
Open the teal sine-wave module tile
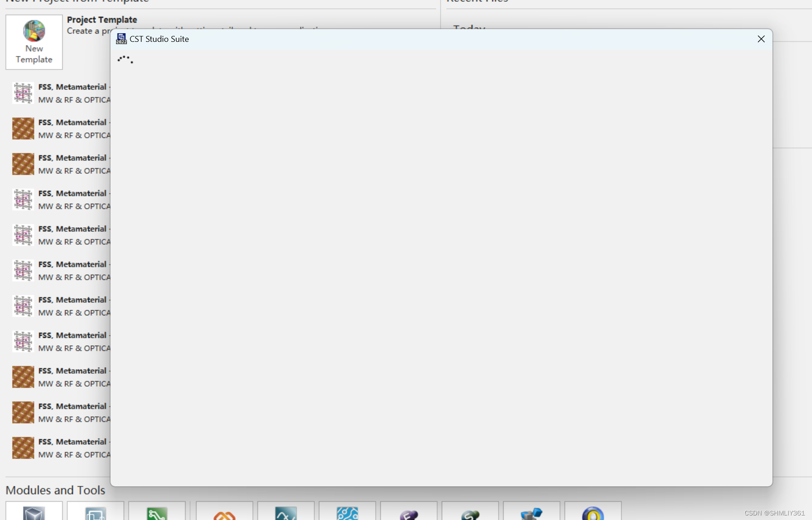click(286, 511)
